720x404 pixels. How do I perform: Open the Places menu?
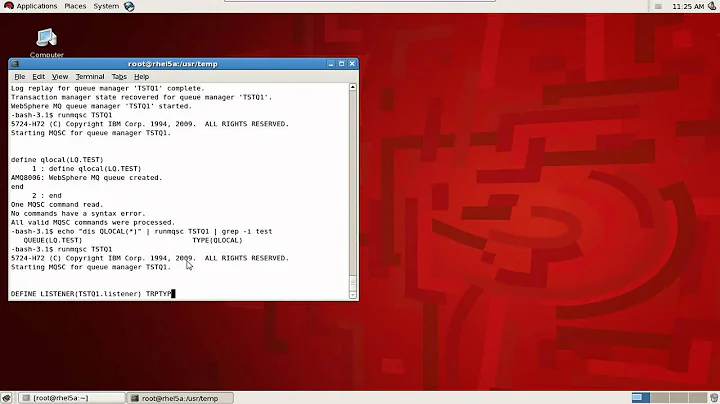click(75, 6)
